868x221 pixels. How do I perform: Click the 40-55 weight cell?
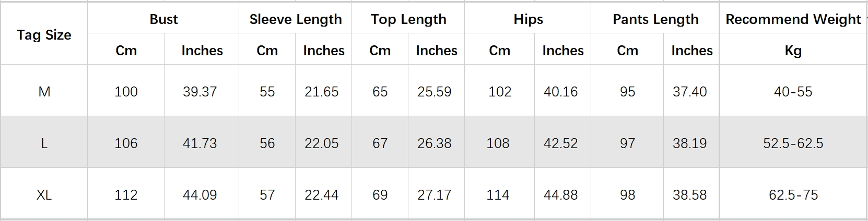(793, 92)
